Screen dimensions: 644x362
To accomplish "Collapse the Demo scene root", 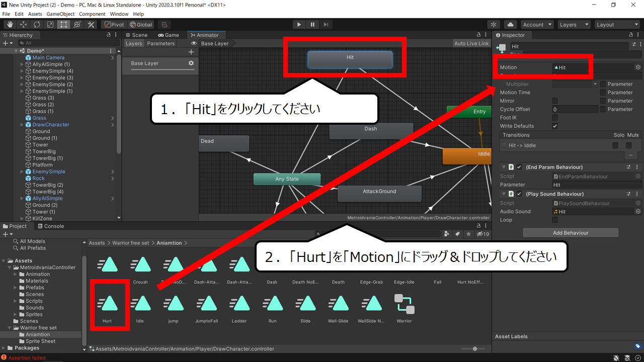I will click(15, 51).
